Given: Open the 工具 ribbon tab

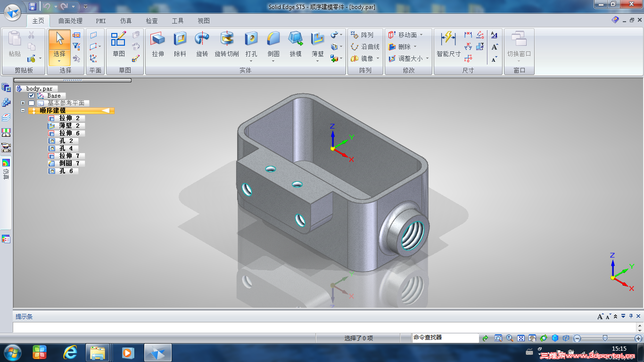Looking at the screenshot, I should (178, 21).
